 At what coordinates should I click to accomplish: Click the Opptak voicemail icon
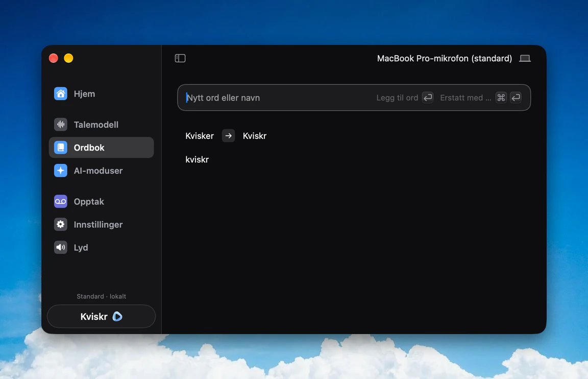60,202
